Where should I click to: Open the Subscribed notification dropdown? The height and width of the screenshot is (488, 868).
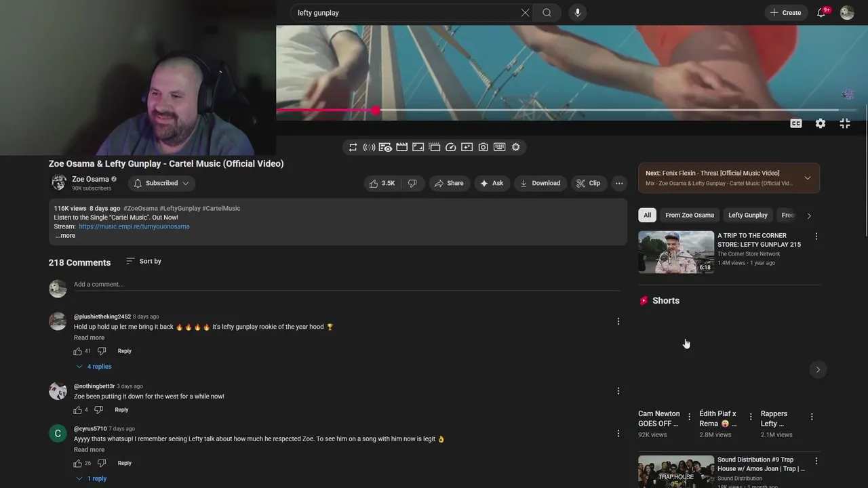[x=161, y=183]
